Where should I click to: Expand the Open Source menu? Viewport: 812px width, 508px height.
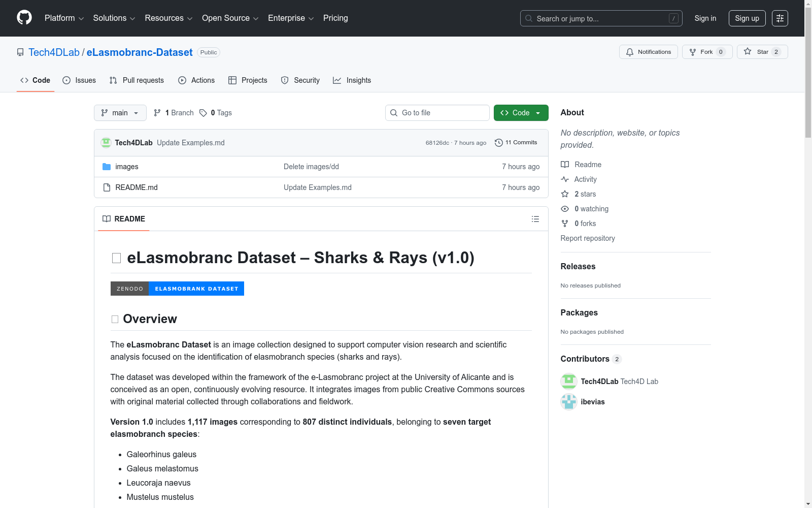(230, 18)
